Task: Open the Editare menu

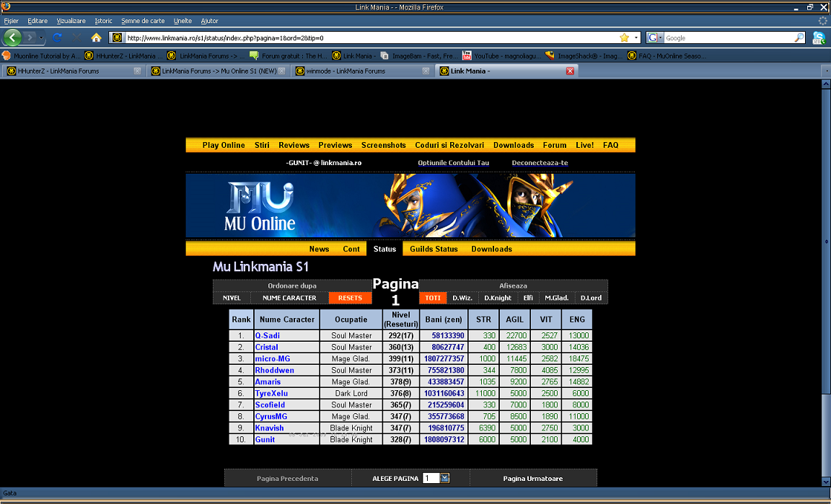Action: (38, 21)
